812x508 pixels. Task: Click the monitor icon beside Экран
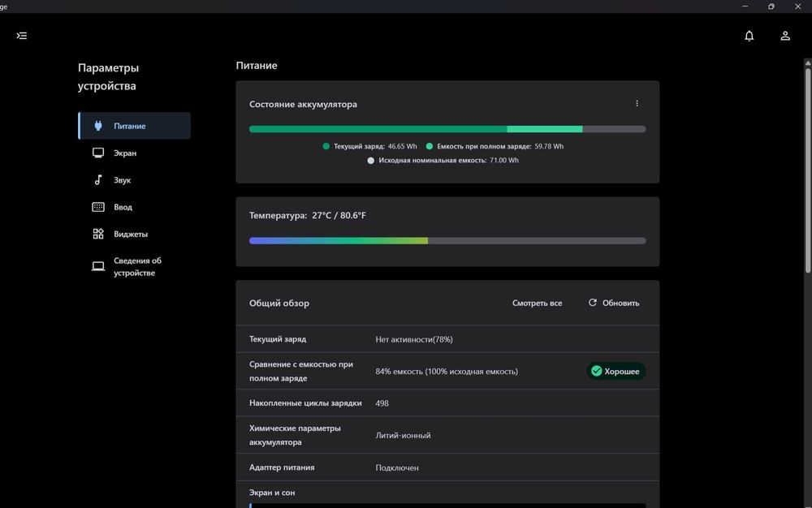coord(98,153)
